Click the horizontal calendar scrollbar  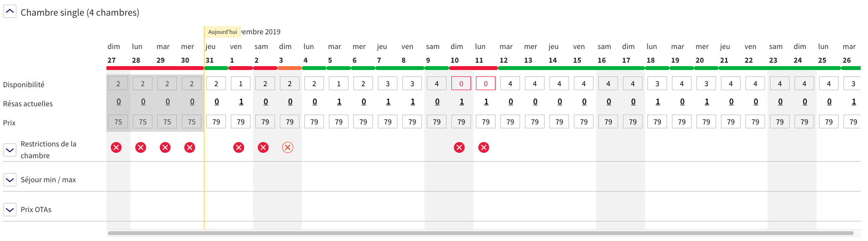pos(481,233)
